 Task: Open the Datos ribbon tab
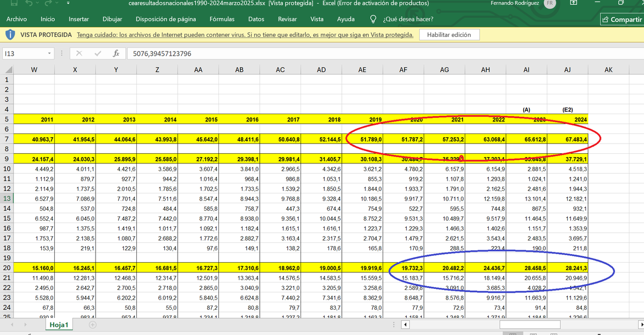(256, 19)
